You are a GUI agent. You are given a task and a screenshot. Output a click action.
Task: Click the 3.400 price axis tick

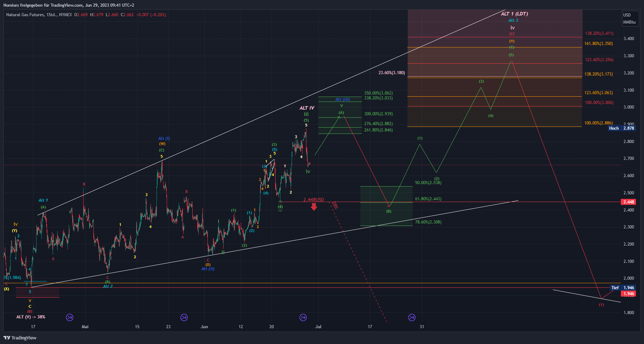click(629, 39)
